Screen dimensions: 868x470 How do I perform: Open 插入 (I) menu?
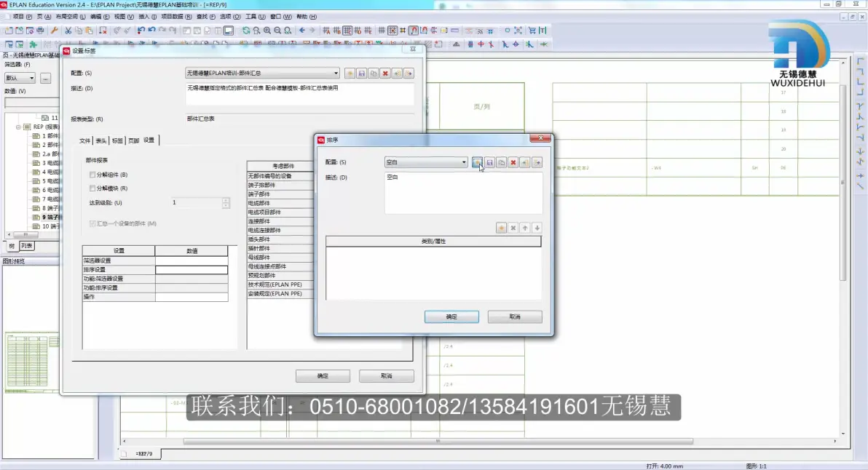tap(147, 17)
